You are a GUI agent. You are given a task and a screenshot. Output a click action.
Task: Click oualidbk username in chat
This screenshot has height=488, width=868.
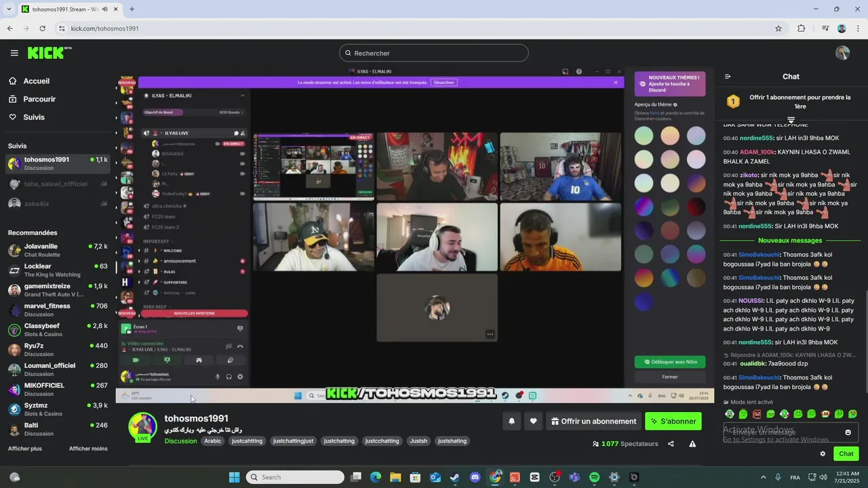(753, 363)
